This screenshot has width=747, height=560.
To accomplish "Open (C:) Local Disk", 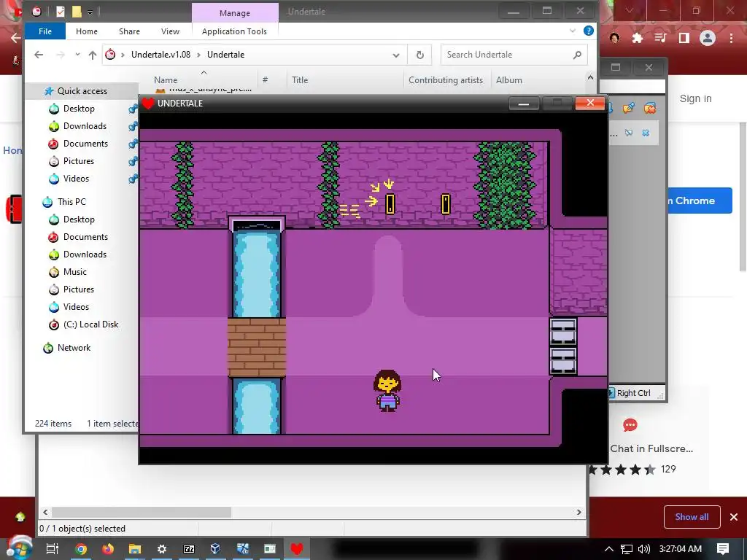I will click(x=90, y=324).
